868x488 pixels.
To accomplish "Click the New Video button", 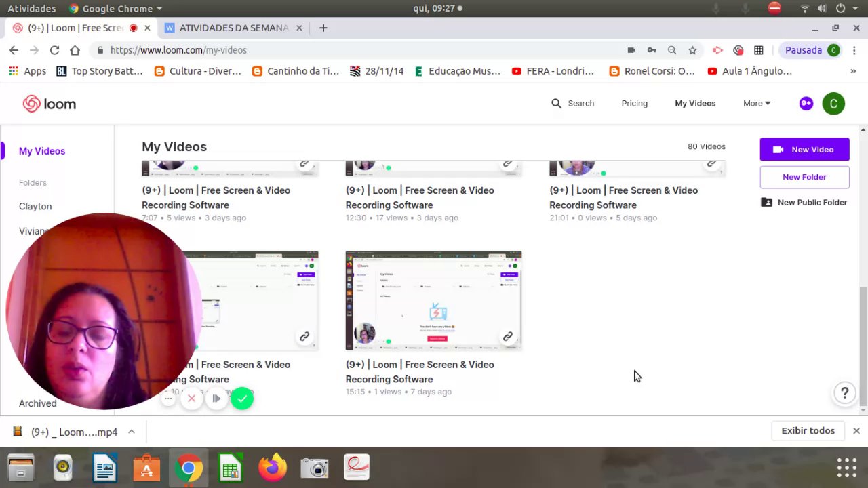I will (804, 150).
